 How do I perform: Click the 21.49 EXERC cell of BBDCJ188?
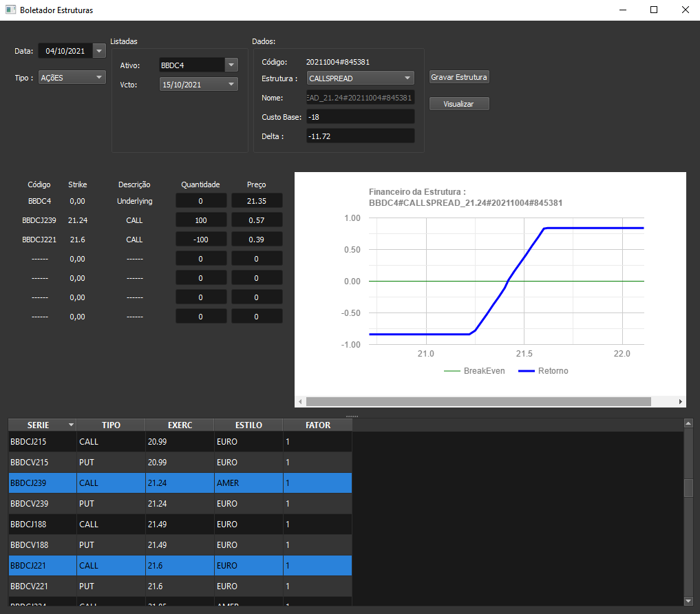click(x=180, y=525)
